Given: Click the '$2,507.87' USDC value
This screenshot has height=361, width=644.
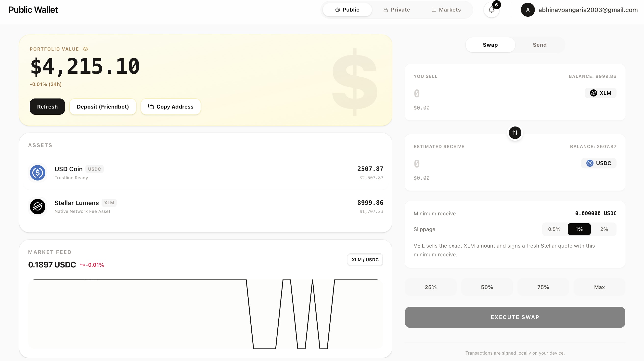Looking at the screenshot, I should 371,178.
